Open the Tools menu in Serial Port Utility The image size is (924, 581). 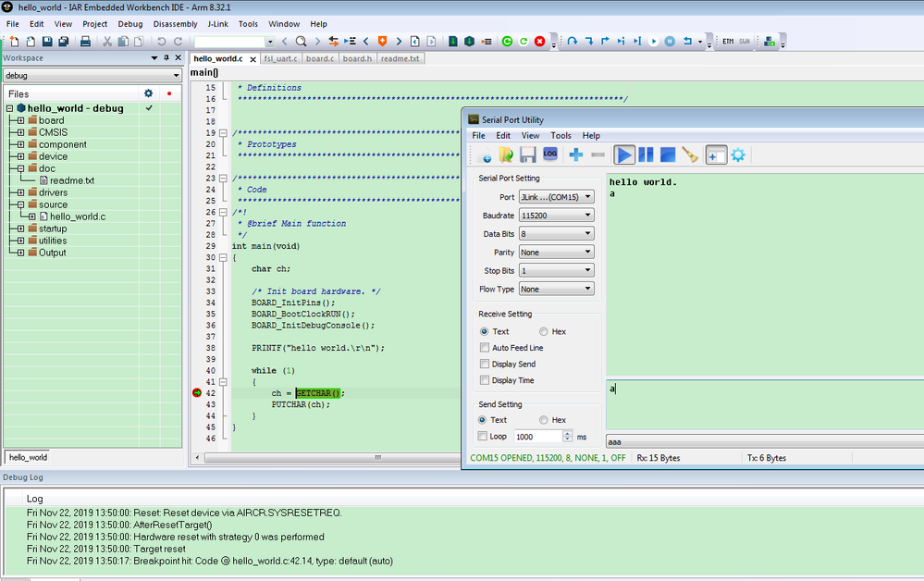point(561,135)
